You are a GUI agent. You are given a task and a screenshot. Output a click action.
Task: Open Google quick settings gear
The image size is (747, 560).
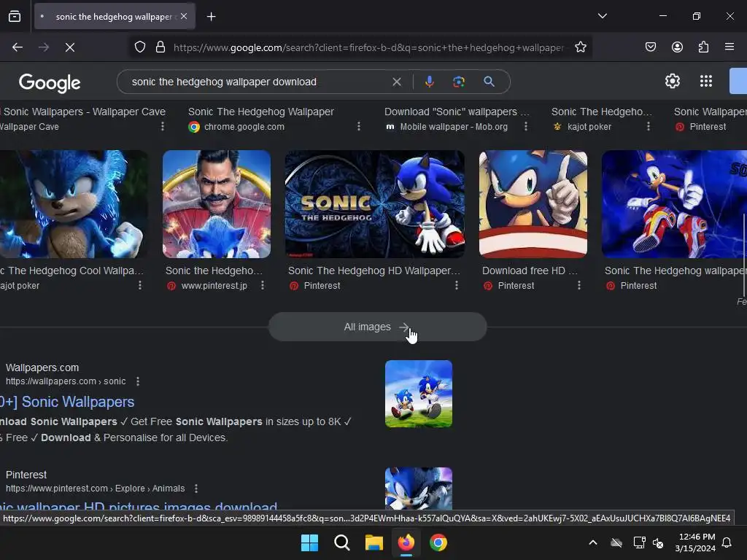click(x=672, y=81)
